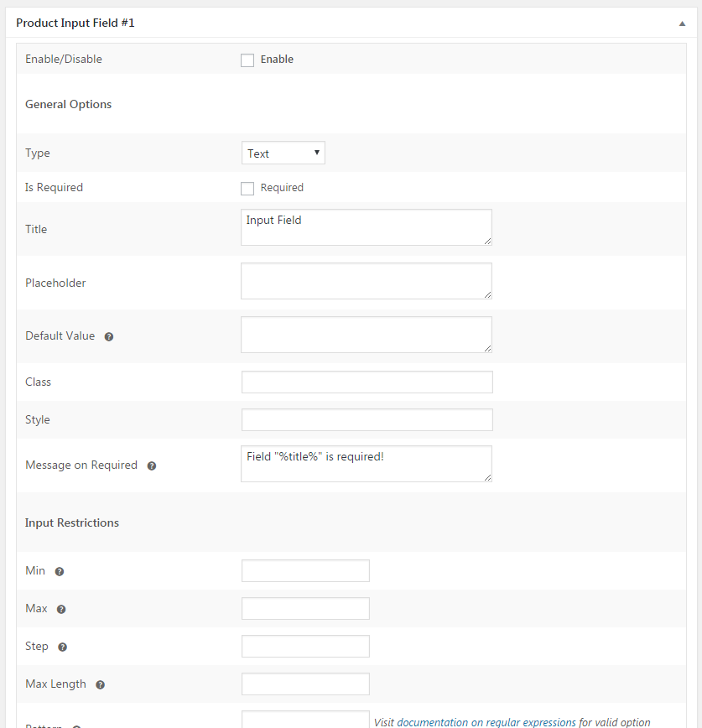Click the Style input field
The width and height of the screenshot is (702, 728).
click(367, 420)
